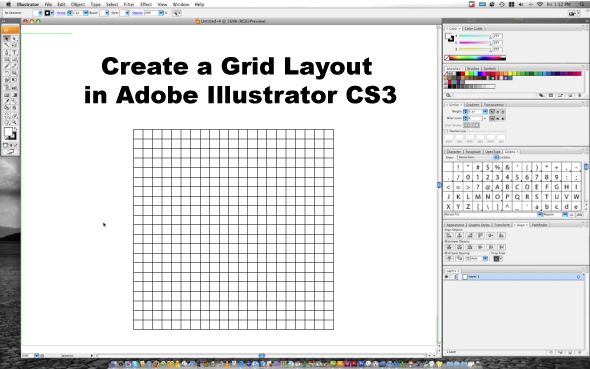Switch to the Gradient tab
This screenshot has width=590, height=369.
[x=472, y=105]
